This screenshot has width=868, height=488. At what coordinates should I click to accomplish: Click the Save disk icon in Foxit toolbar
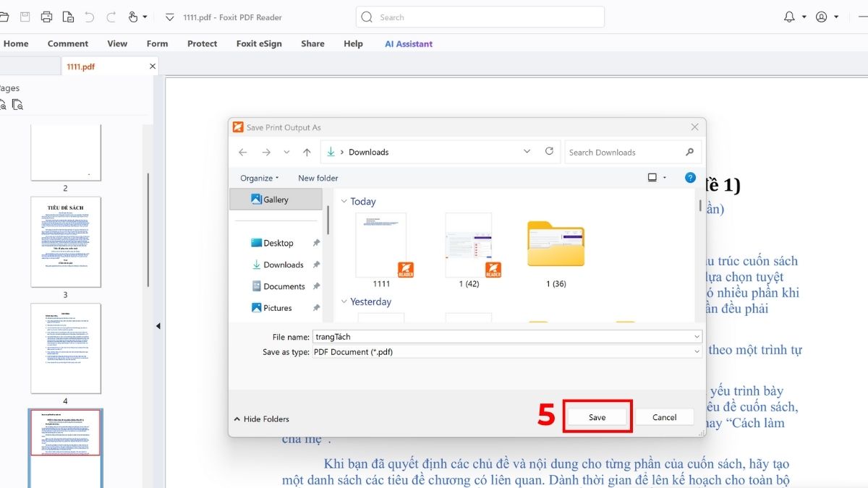(25, 17)
